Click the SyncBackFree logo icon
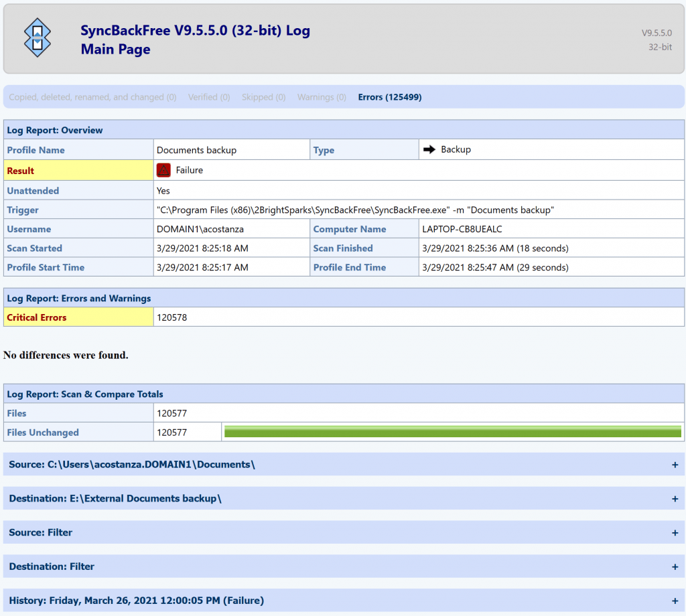 click(x=38, y=37)
